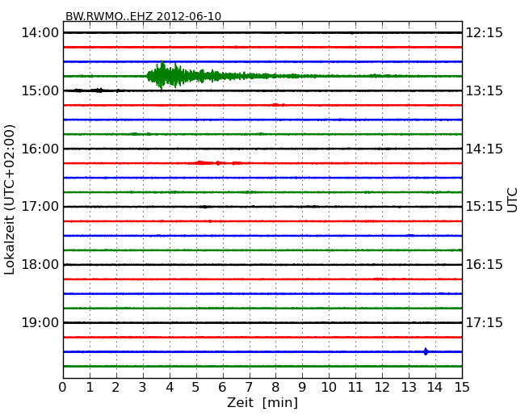Image resolution: width=525 pixels, height=420 pixels.
Task: Click the vertical UTC axis label
Action: [x=512, y=200]
